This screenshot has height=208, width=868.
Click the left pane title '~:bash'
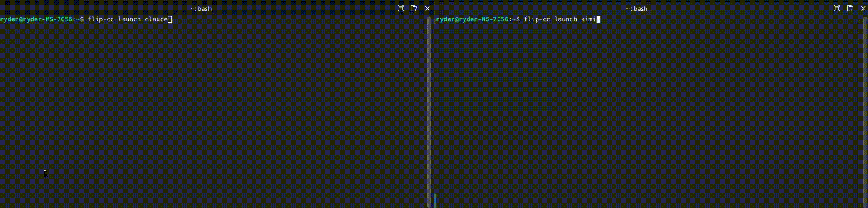click(201, 9)
